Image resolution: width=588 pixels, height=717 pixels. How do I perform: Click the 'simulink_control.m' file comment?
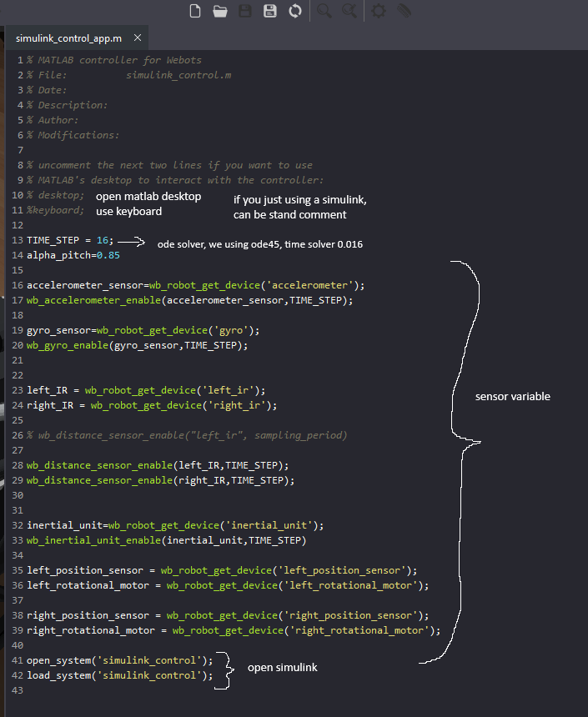tap(178, 75)
